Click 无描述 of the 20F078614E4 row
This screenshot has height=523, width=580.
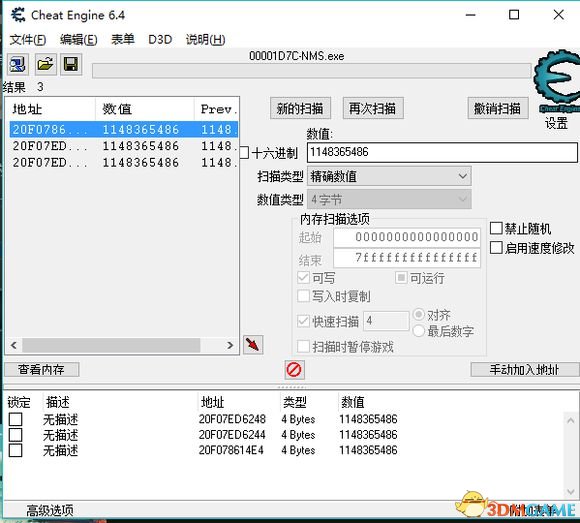[61, 451]
